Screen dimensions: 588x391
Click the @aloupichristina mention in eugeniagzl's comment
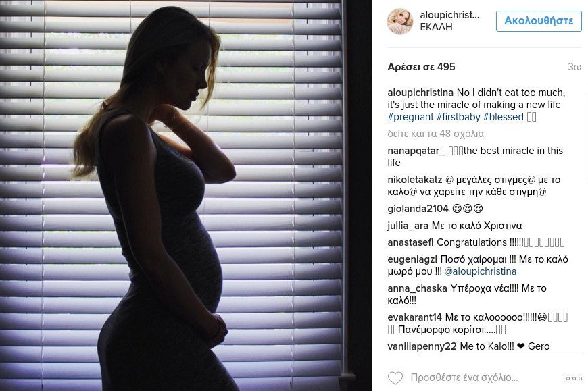pos(481,271)
